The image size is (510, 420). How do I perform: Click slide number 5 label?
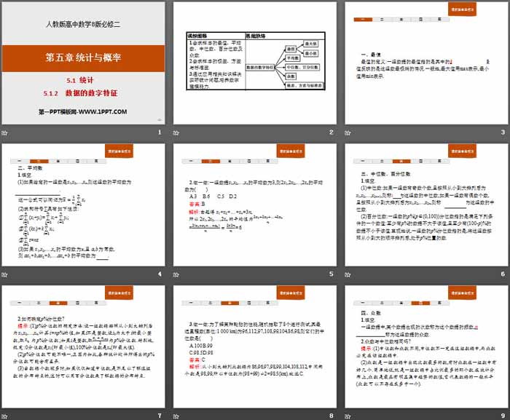331,274
